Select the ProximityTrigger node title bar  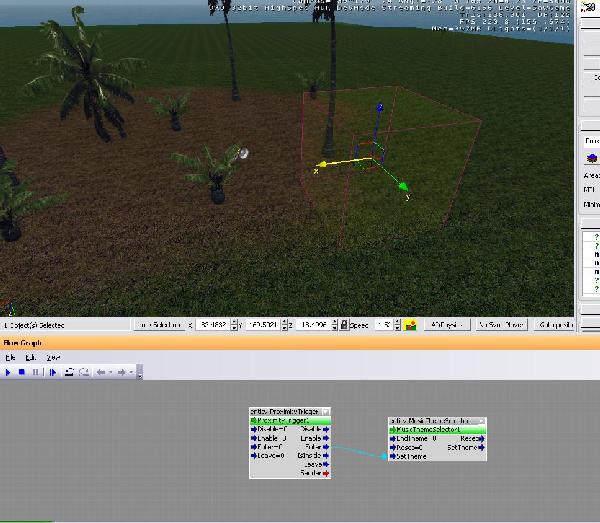(285, 411)
